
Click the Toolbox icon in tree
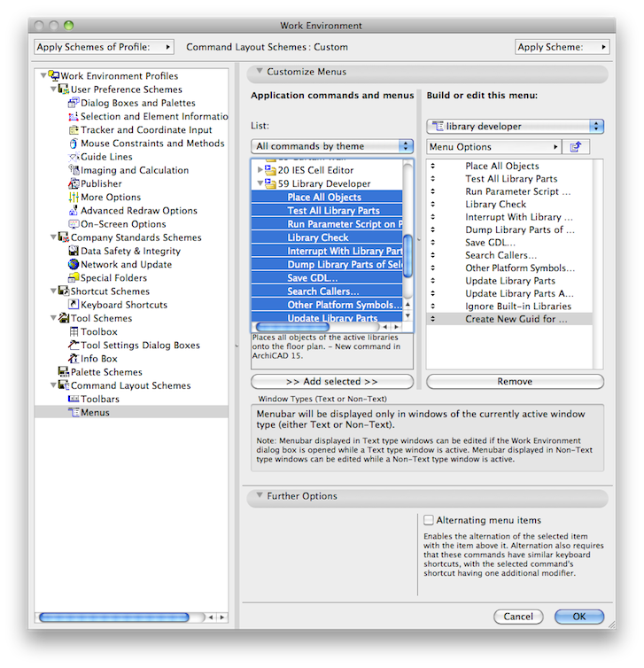[x=74, y=331]
